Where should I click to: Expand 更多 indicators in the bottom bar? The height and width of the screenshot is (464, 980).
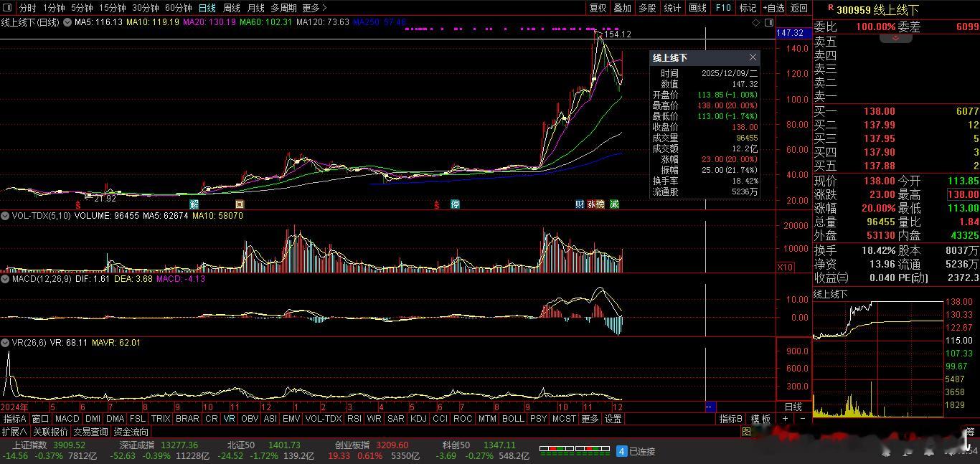coord(590,418)
